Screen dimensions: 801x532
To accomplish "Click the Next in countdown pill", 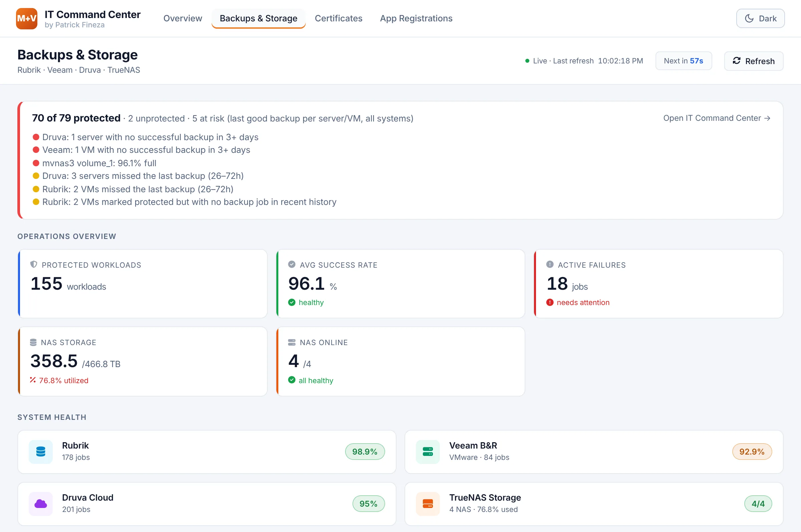I will [x=683, y=61].
